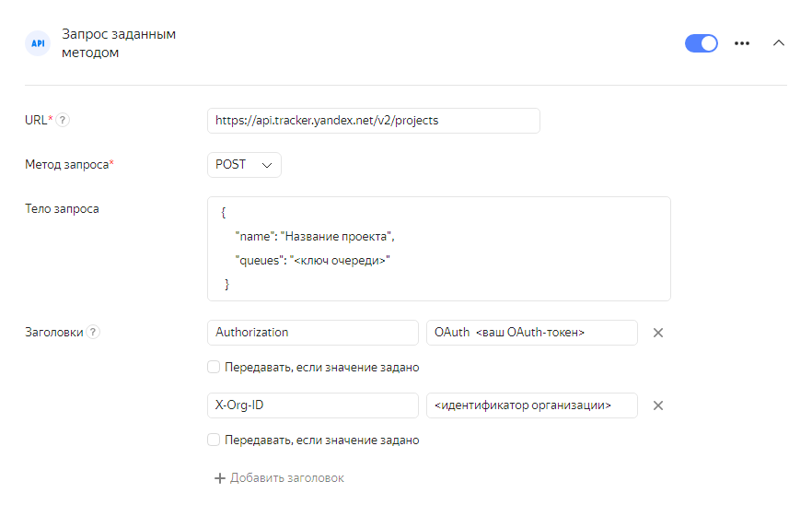Screen dimensions: 812x505
Task: Open the three-dots action menu
Action: pos(742,43)
